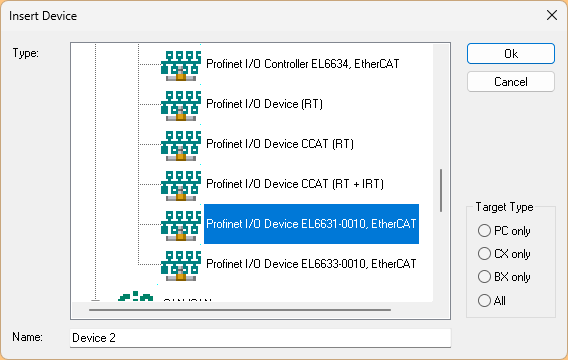This screenshot has height=360, width=568.
Task: Click the vertical scrollbar of the type list
Action: (441, 190)
